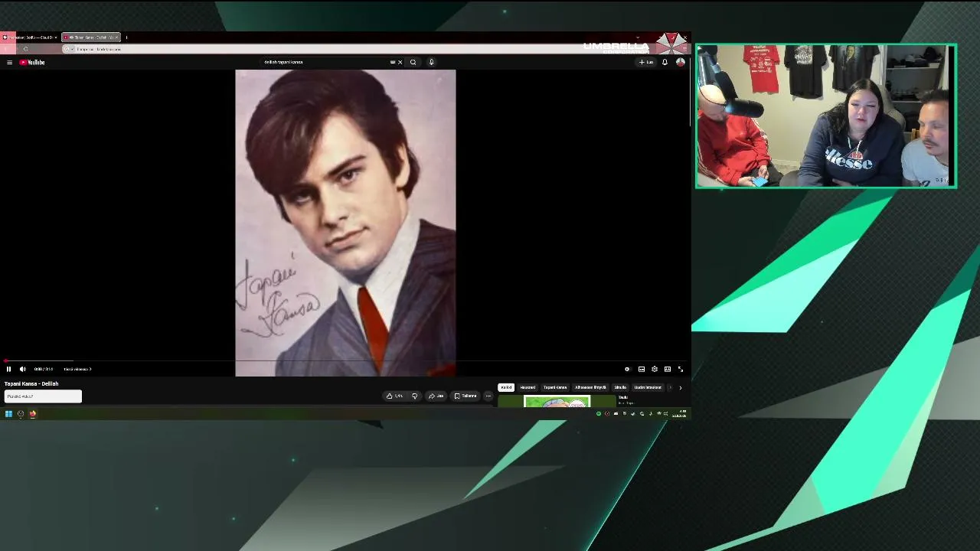Image resolution: width=980 pixels, height=551 pixels.
Task: Start voice search with the microphone
Action: [x=432, y=62]
